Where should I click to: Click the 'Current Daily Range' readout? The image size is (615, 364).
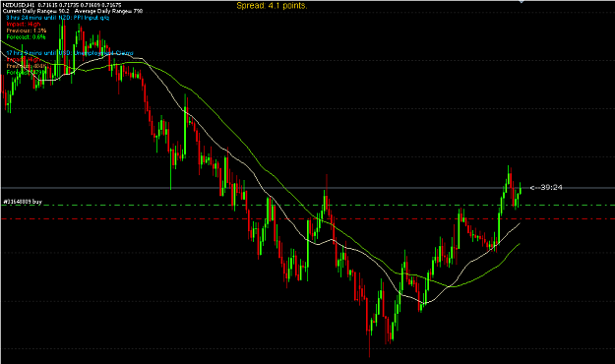pyautogui.click(x=35, y=12)
